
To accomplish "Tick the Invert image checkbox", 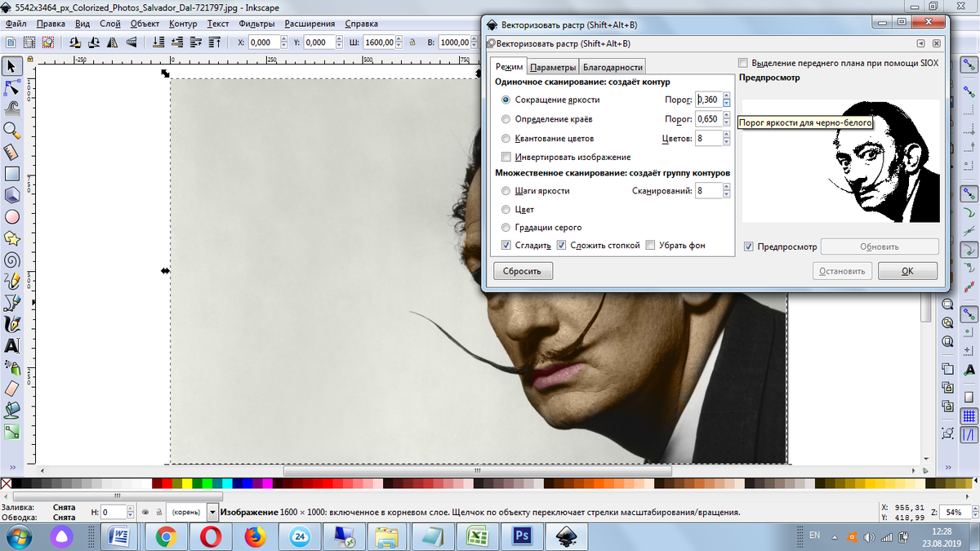I will (506, 157).
